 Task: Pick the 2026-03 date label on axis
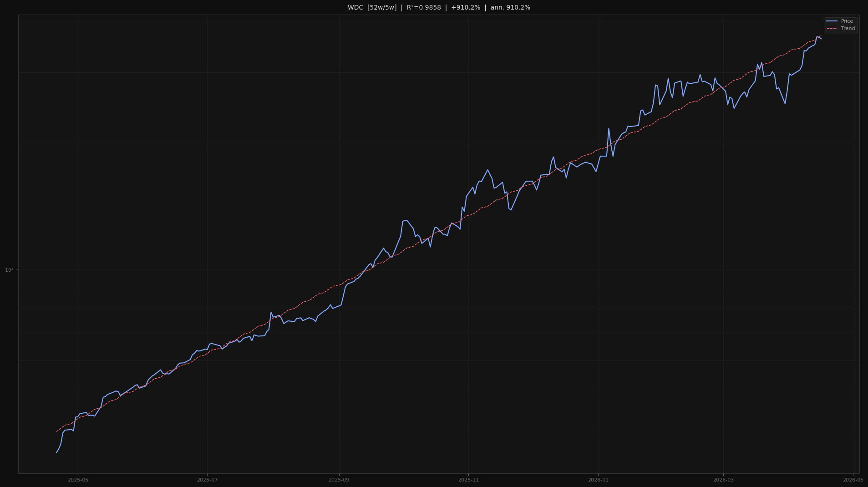[723, 480]
